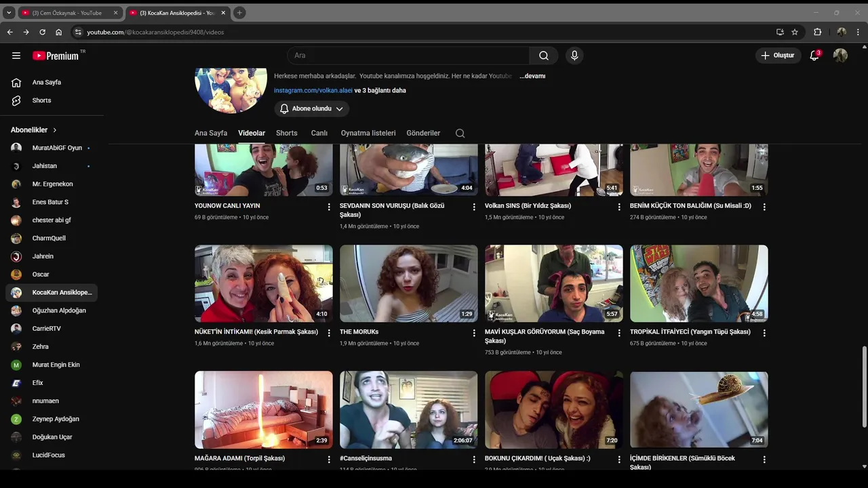Open options menu for BOKUNU ÇIKARDIM

[619, 460]
